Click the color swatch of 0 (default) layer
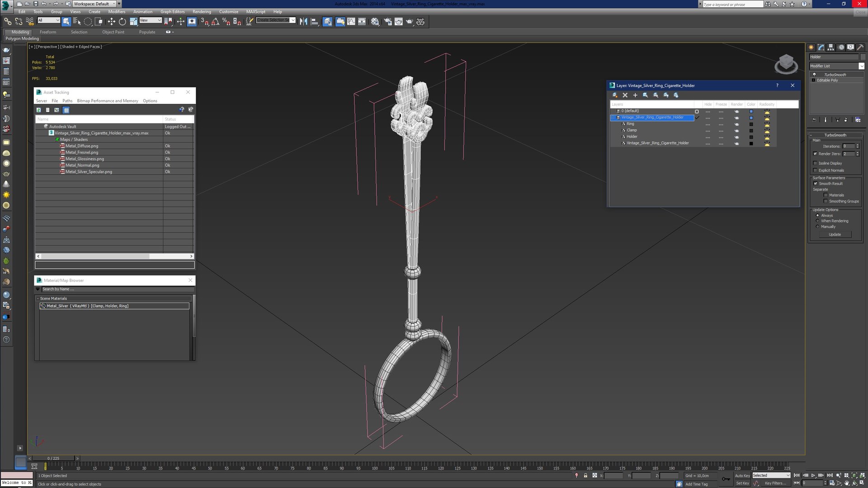This screenshot has height=488, width=868. click(751, 111)
